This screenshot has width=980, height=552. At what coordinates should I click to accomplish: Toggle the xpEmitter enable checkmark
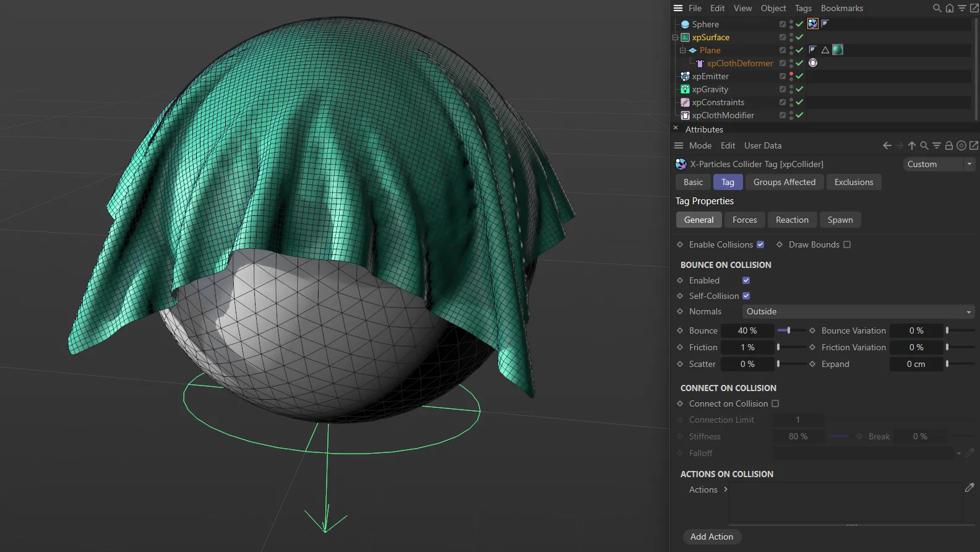pos(799,76)
